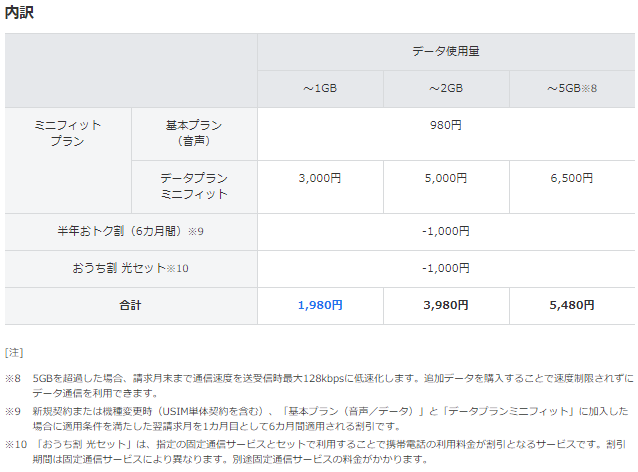Click the ※10 marker after おうち割 光セット
The image size is (638, 472).
177,268
